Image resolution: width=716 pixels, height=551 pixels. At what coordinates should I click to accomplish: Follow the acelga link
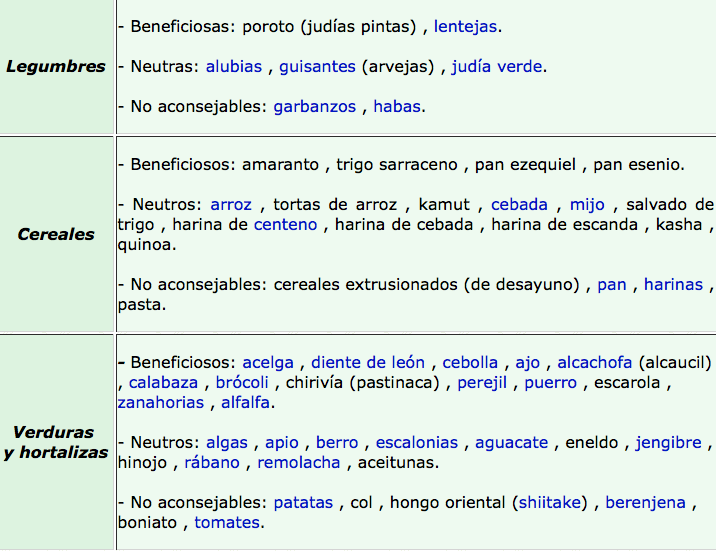(268, 363)
